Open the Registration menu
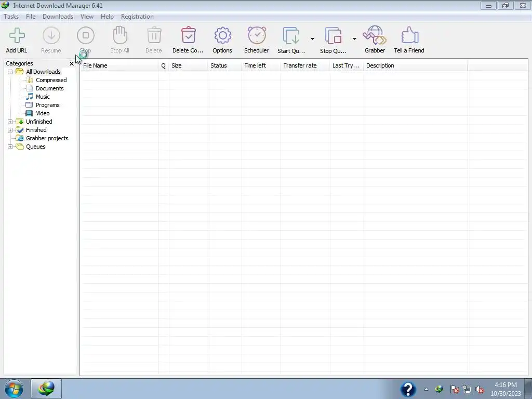This screenshot has height=399, width=532. [137, 17]
